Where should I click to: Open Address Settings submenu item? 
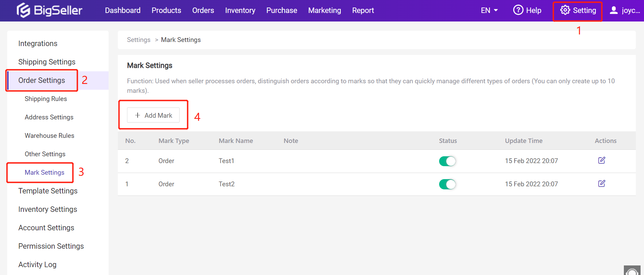point(49,117)
